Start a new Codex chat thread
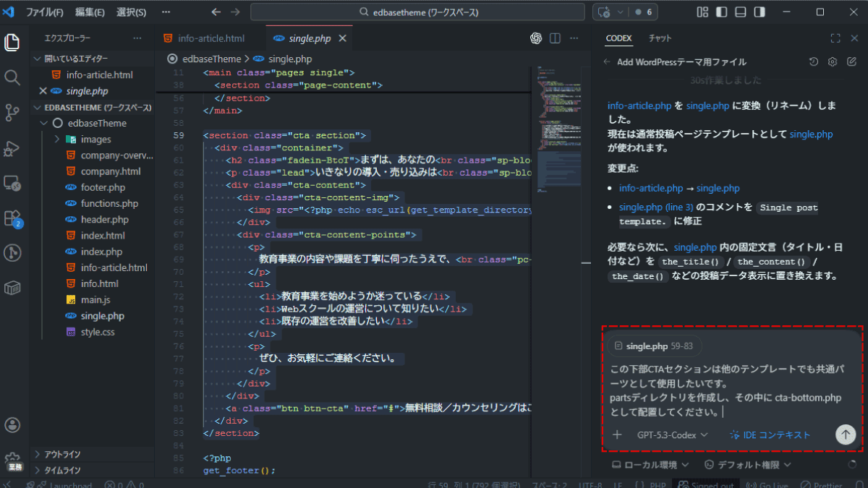Viewport: 868px width, 488px height. point(851,62)
